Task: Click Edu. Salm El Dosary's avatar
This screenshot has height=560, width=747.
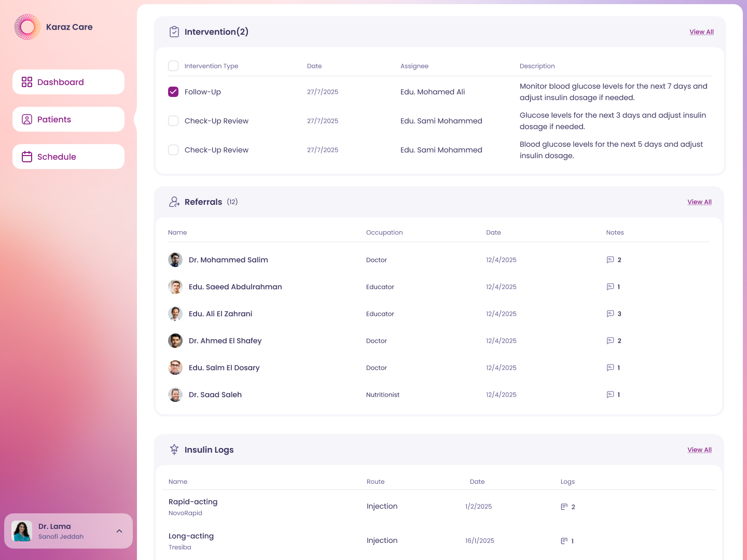Action: (x=175, y=368)
